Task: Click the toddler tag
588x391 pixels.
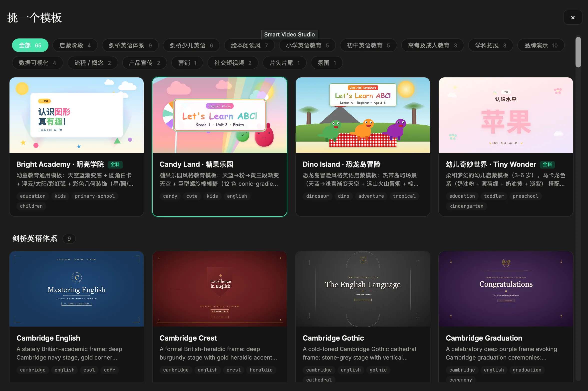Action: 494,196
